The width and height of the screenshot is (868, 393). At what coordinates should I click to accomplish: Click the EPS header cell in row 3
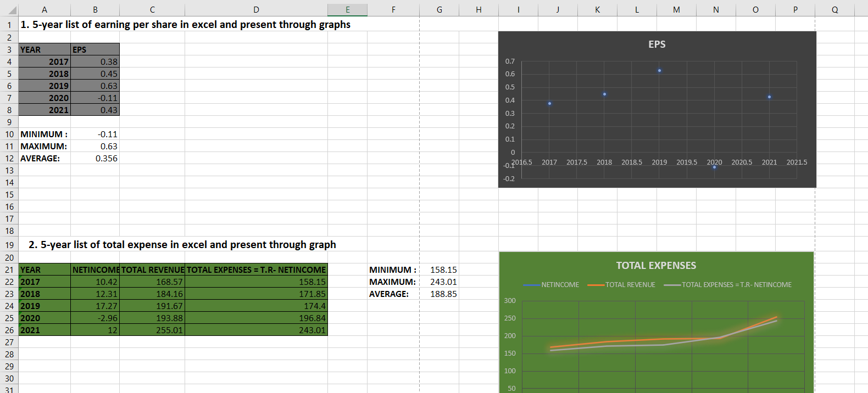coord(95,49)
